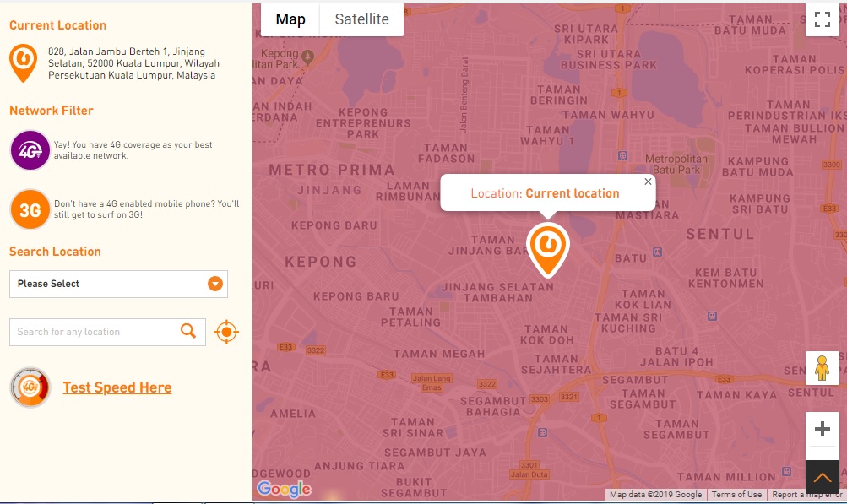Click the Jalan Lang Emas road label

pyautogui.click(x=431, y=382)
